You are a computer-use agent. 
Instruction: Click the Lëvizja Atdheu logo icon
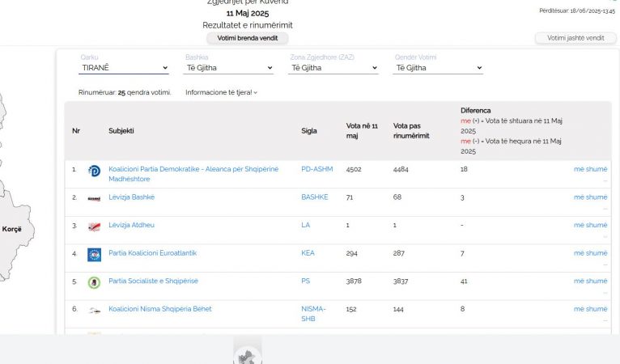[x=94, y=226]
